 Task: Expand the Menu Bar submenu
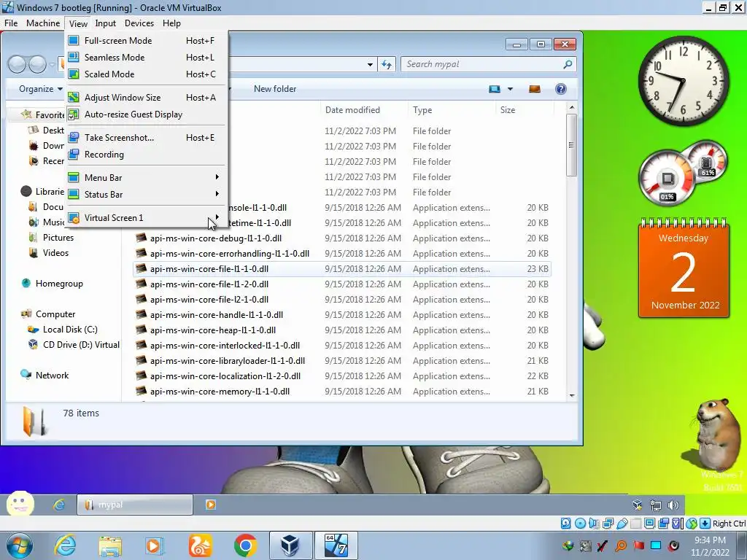(147, 178)
